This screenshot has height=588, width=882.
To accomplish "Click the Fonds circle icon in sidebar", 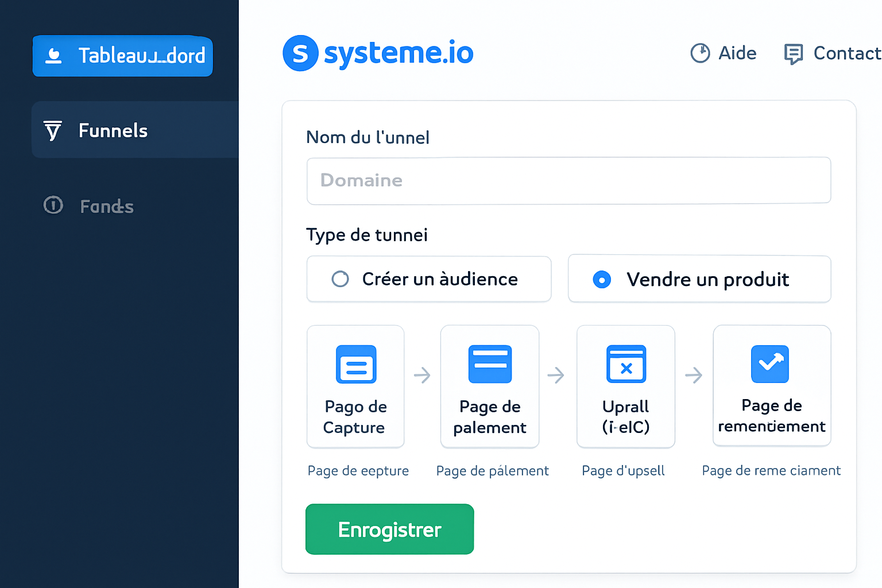I will [53, 205].
